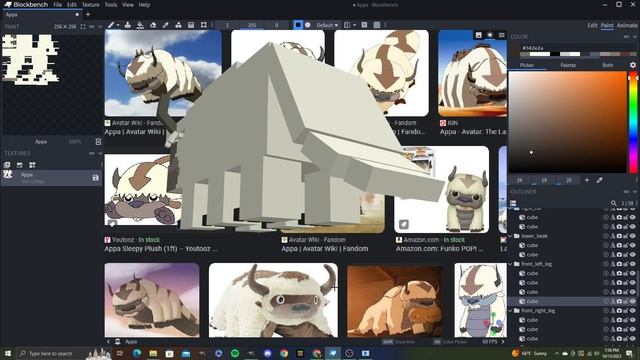Screen dimensions: 640x360
Task: Choose the circle brush shape
Action: point(308,25)
